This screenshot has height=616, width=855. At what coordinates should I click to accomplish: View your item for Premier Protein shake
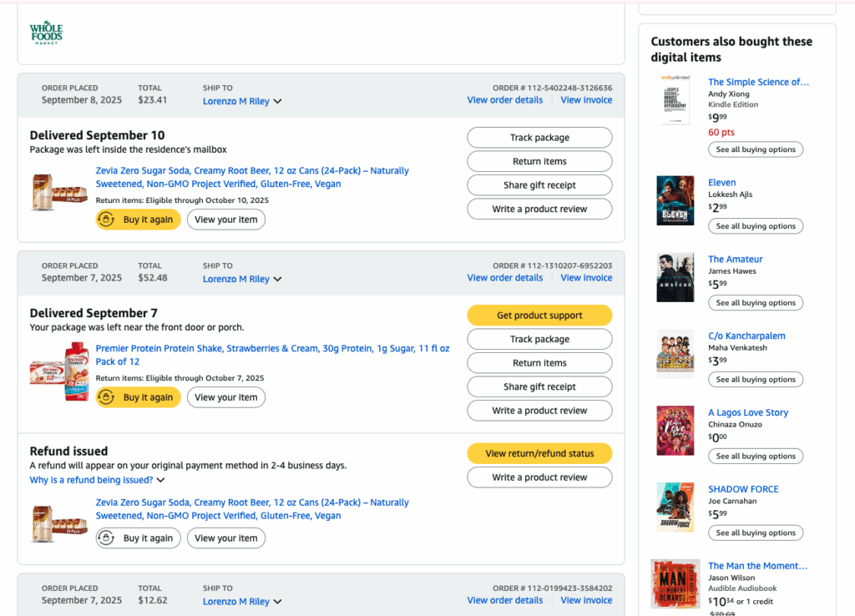[226, 397]
